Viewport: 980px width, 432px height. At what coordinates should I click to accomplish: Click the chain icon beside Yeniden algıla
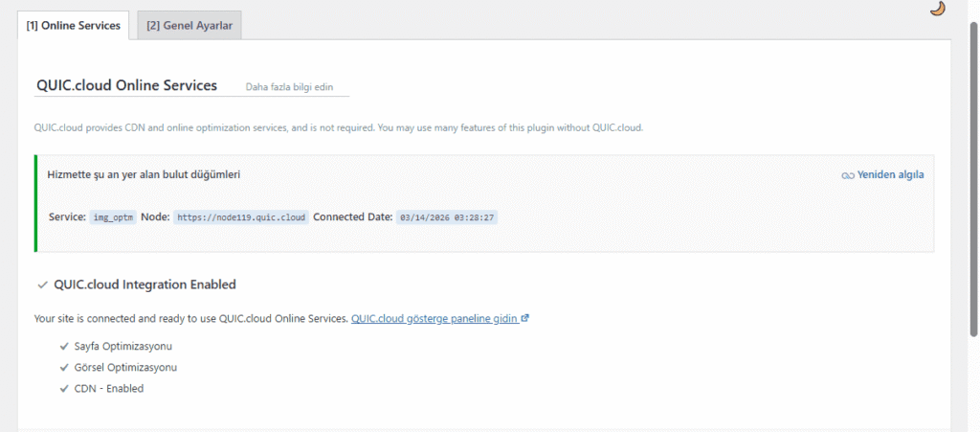[x=846, y=175]
